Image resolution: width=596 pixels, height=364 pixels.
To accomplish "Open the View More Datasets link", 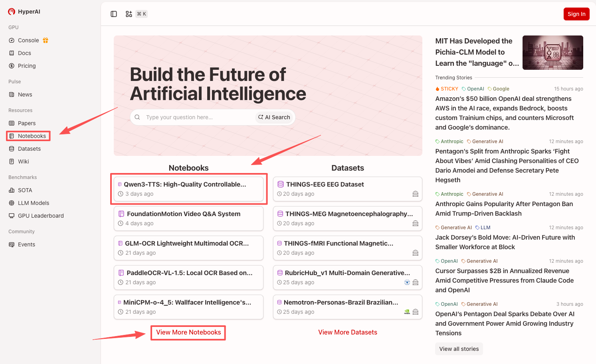I will 347,332.
